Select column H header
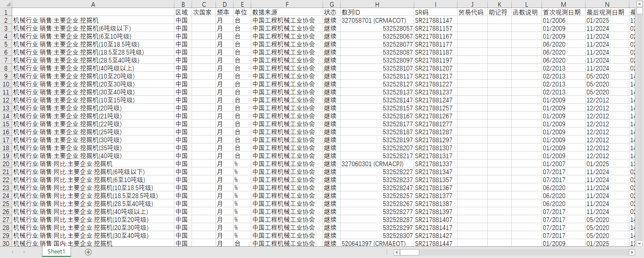Image resolution: width=644 pixels, height=258 pixels. 377,4
